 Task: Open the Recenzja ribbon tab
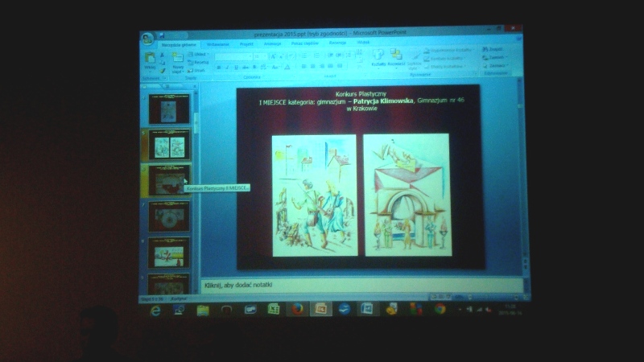tap(337, 43)
